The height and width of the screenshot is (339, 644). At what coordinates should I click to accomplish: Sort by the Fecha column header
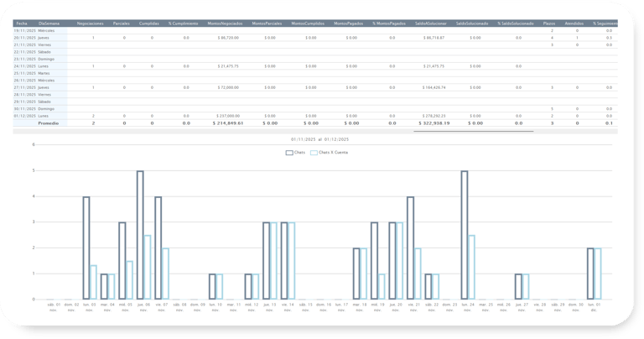pos(22,23)
